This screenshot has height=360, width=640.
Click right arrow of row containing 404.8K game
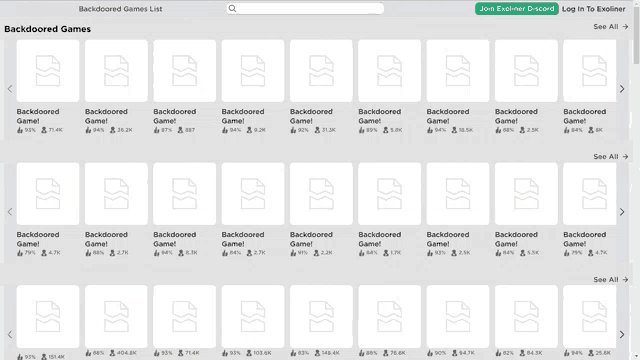point(622,335)
